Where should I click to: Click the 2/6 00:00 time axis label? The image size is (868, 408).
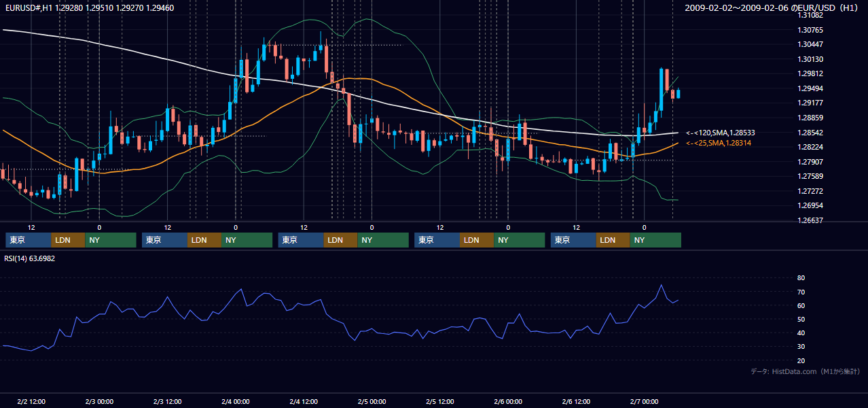pos(508,402)
